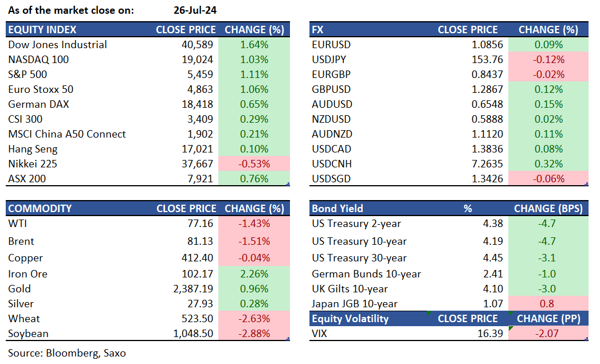Click the Soybean row label

click(29, 334)
